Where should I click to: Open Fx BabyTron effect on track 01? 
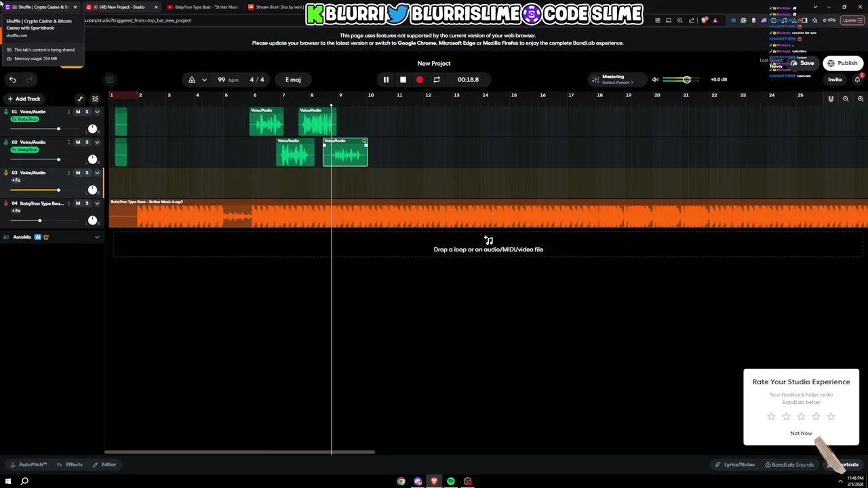[24, 119]
